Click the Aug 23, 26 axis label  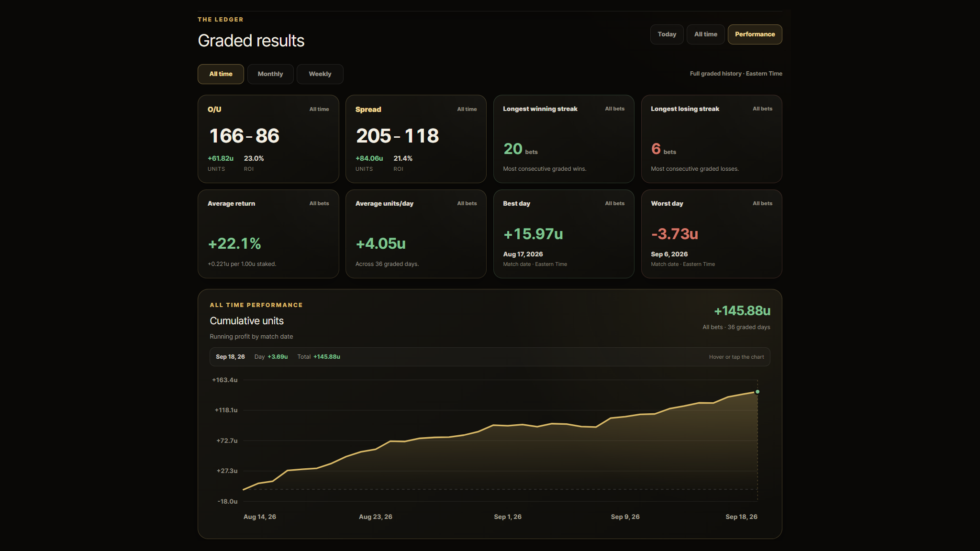pos(376,517)
